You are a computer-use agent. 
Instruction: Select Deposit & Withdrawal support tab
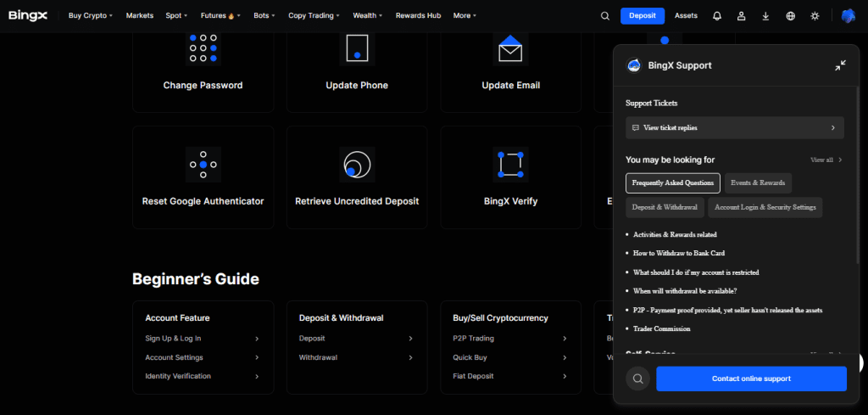(x=665, y=207)
